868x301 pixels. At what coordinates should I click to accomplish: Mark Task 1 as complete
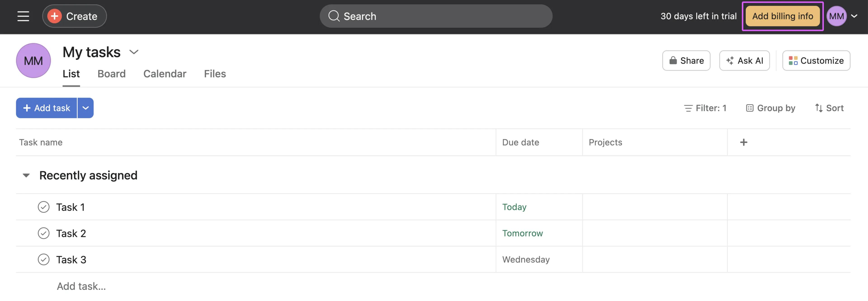pos(43,207)
